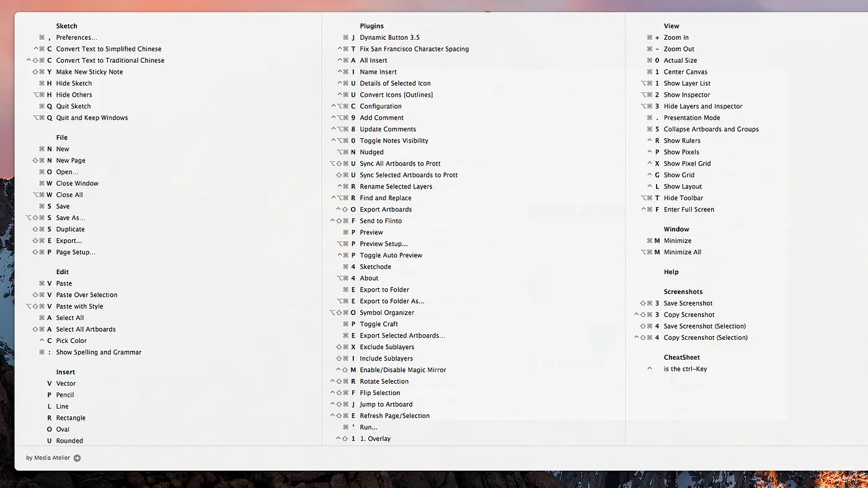Select Rotate Selection entry
This screenshot has width=868, height=488.
pyautogui.click(x=384, y=382)
